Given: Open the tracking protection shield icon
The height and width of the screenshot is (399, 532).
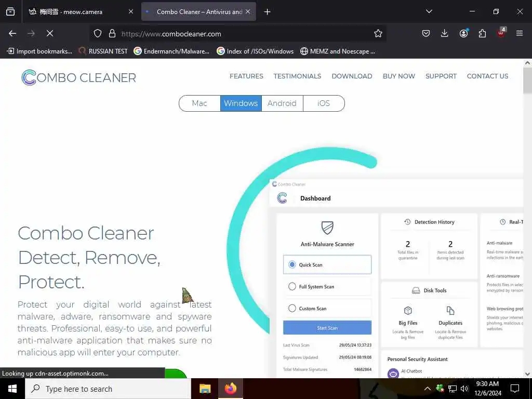Looking at the screenshot, I should tap(98, 33).
